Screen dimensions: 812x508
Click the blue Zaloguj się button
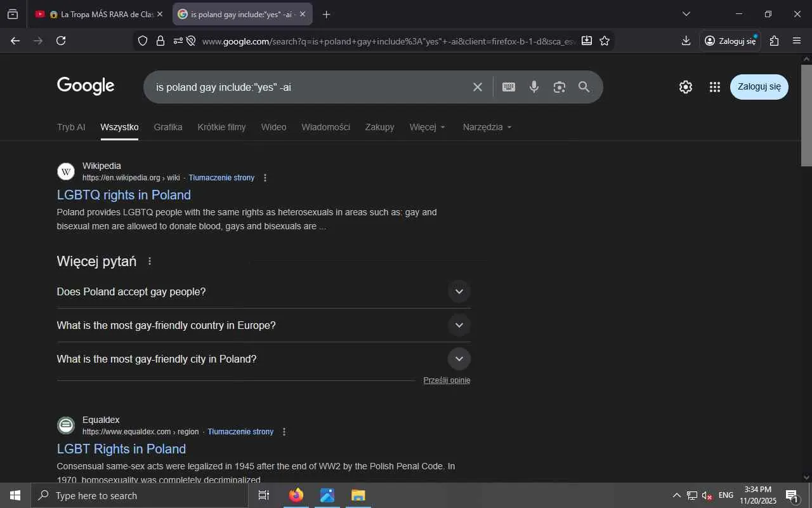click(x=759, y=87)
